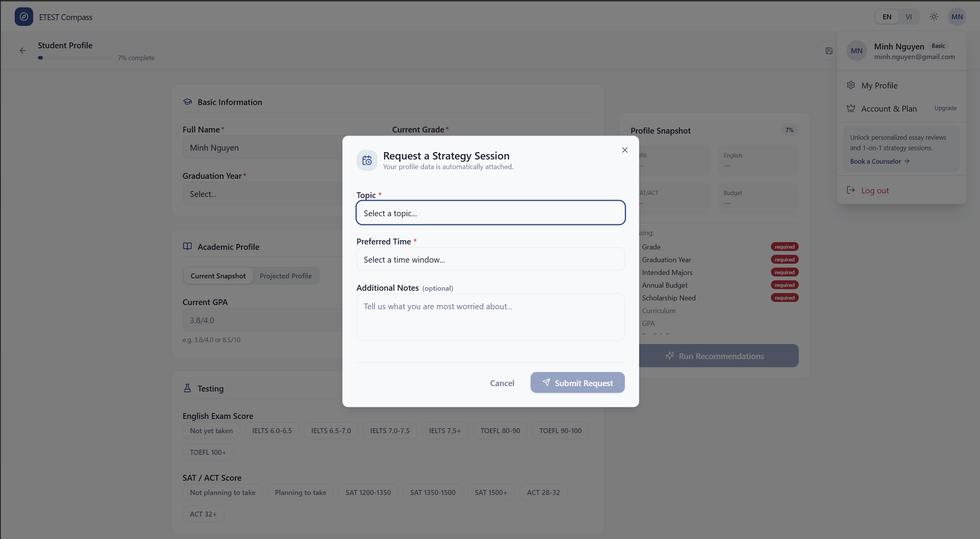980x539 pixels.
Task: Open the Preferred Time dropdown
Action: coord(490,259)
